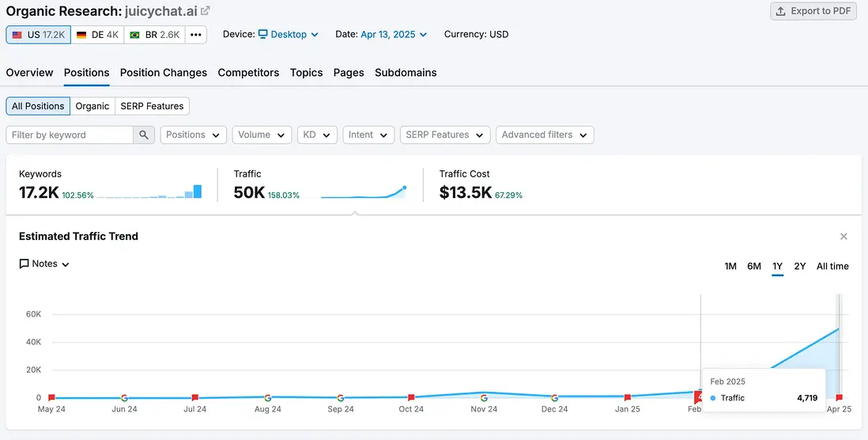The image size is (868, 440).
Task: Expand the Date Apr 13, 2025 picker
Action: pyautogui.click(x=394, y=35)
